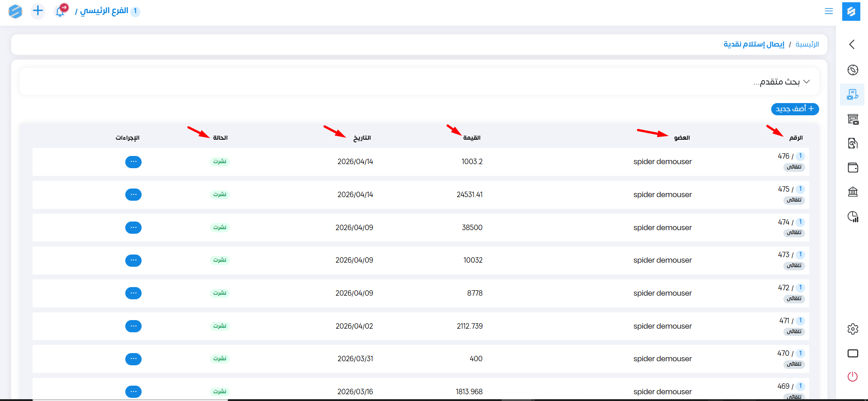This screenshot has height=401, width=868.
Task: Open actions menu for receipt 473
Action: click(x=133, y=260)
